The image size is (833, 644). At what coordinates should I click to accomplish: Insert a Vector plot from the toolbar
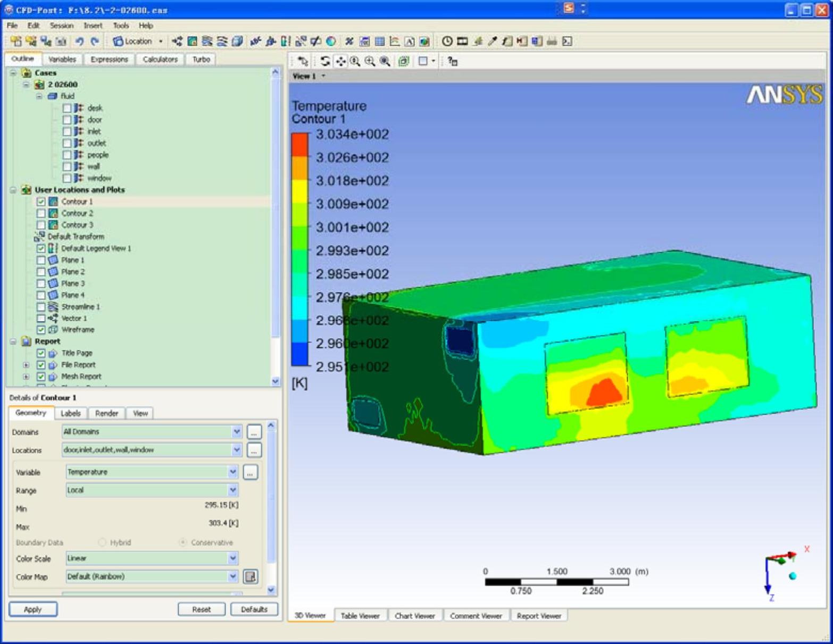point(177,41)
